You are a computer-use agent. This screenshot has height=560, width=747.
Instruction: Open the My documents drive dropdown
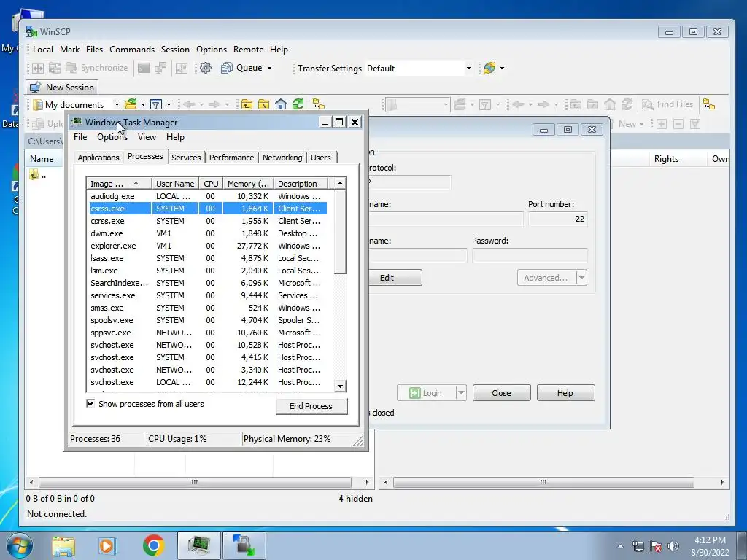click(117, 104)
